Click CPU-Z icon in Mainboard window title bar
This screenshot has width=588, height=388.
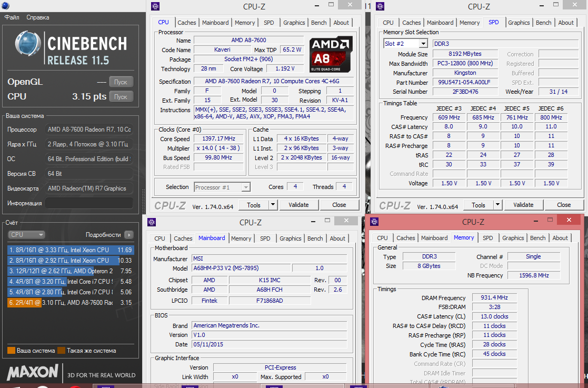pyautogui.click(x=152, y=222)
